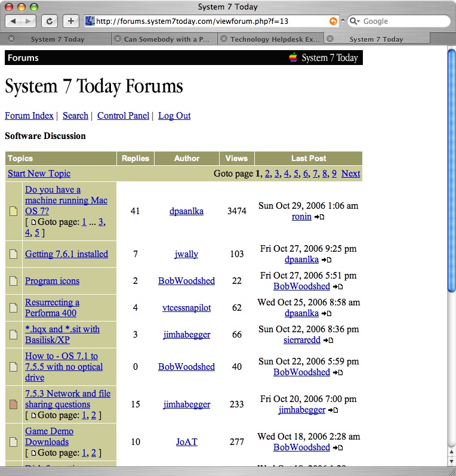Viewport: 456px width, 476px height.
Task: Click the vertical scrollbar thumb
Action: [x=451, y=170]
